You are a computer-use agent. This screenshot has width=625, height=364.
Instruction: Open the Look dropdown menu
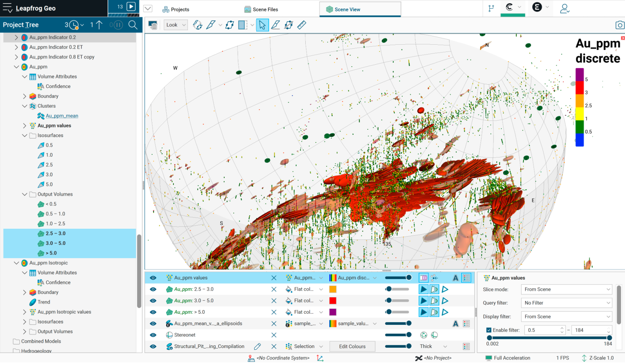175,25
